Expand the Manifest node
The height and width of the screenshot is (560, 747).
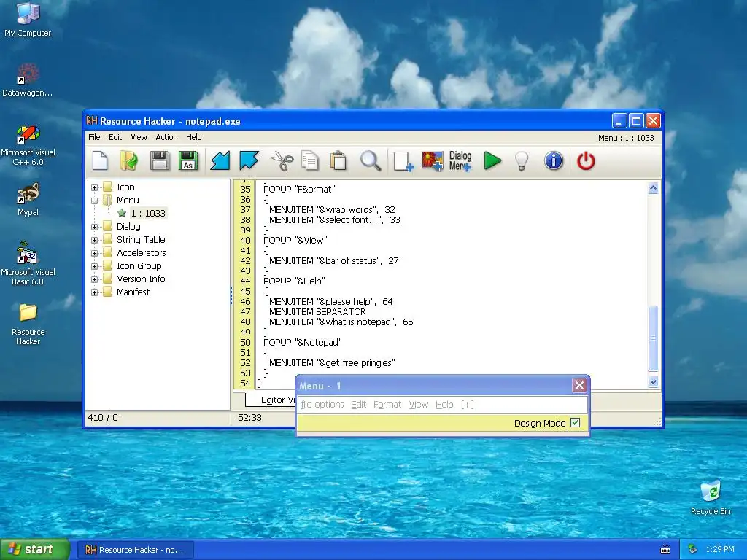tap(94, 292)
